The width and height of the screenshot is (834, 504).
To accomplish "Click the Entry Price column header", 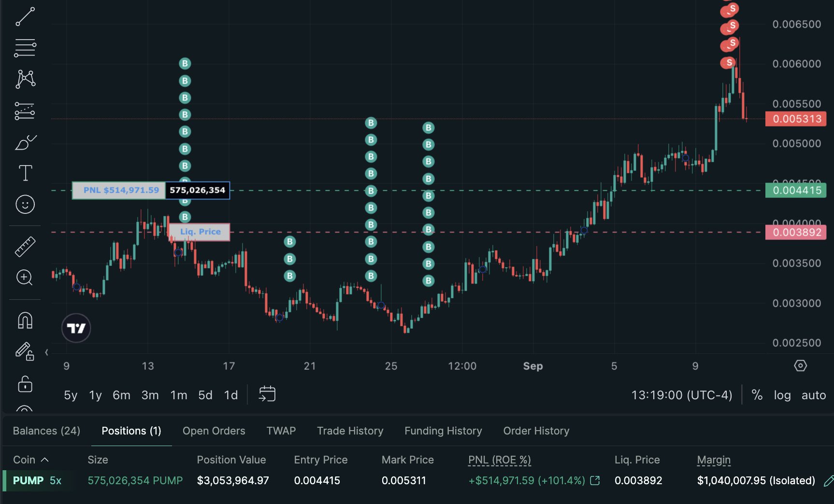I will [321, 460].
